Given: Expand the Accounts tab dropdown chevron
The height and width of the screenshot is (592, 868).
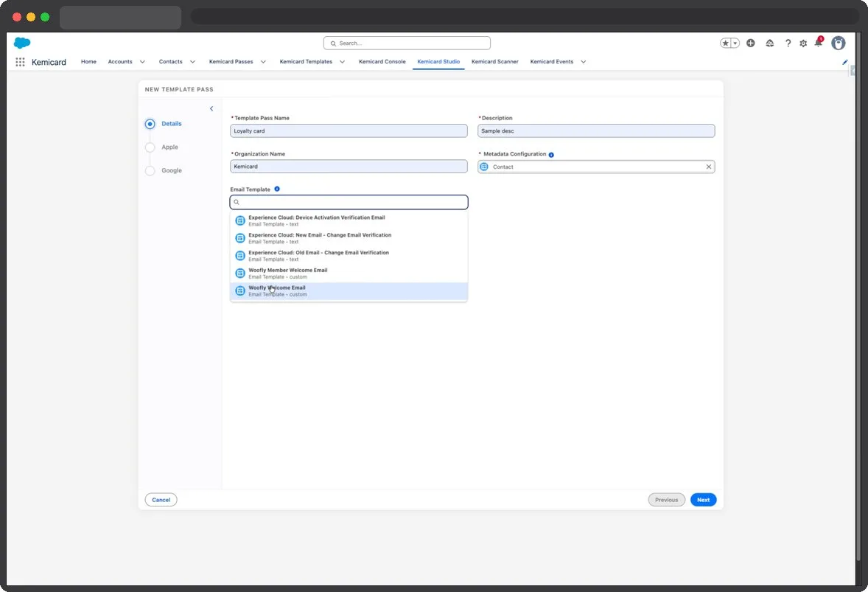Looking at the screenshot, I should (142, 62).
